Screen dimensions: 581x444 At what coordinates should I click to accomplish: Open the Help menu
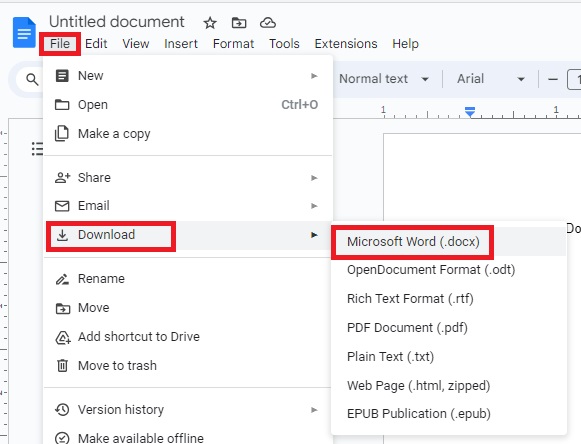(x=405, y=44)
